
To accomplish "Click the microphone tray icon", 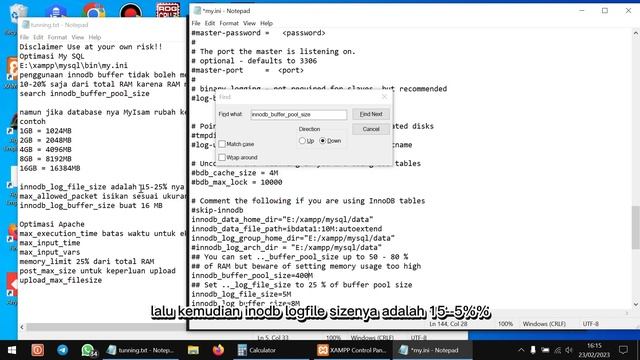I will 533,350.
